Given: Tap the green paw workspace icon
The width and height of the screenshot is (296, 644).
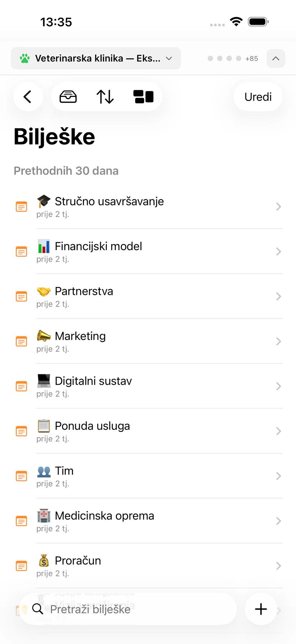Looking at the screenshot, I should 25,58.
